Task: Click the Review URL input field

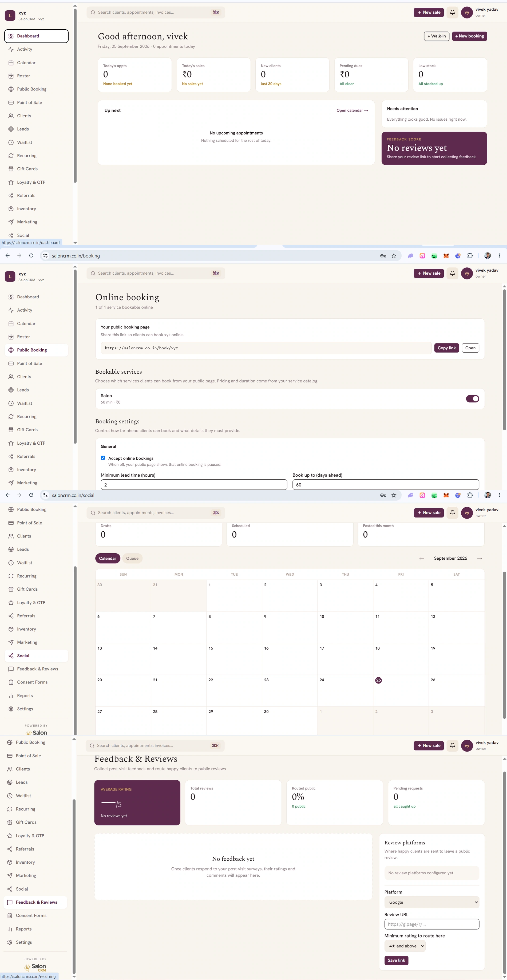Action: tap(432, 924)
